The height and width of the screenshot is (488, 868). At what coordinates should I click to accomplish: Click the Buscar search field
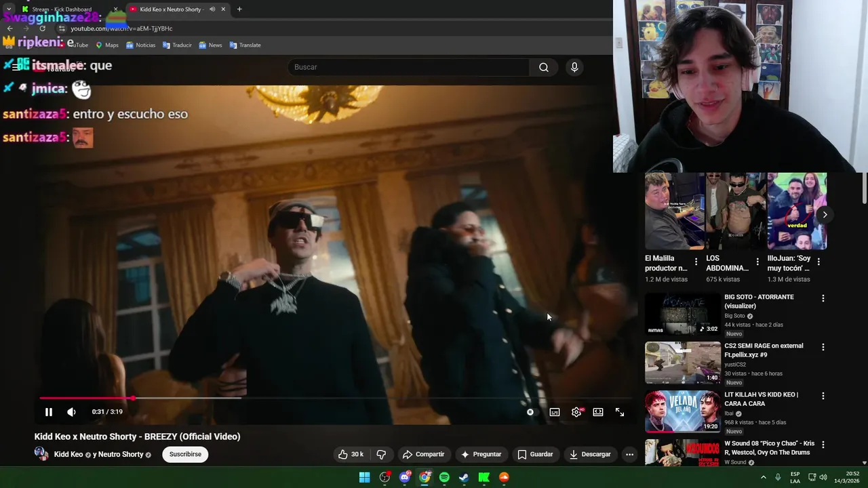(x=409, y=67)
